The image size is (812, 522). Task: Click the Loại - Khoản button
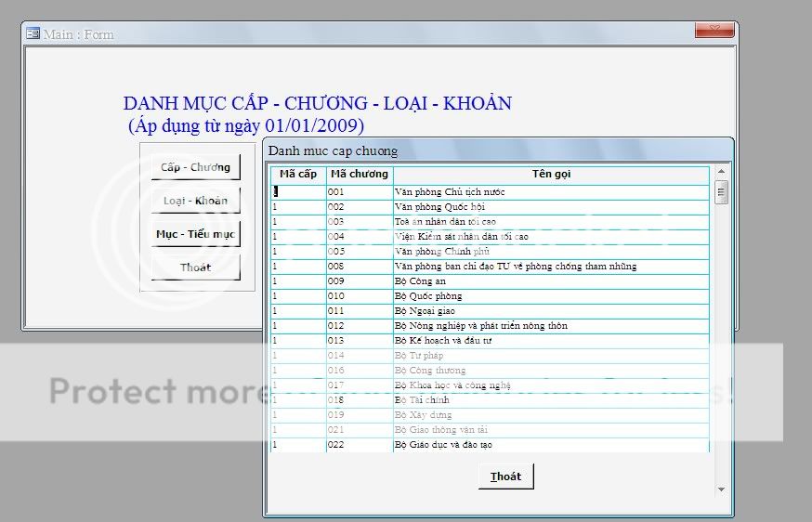195,201
